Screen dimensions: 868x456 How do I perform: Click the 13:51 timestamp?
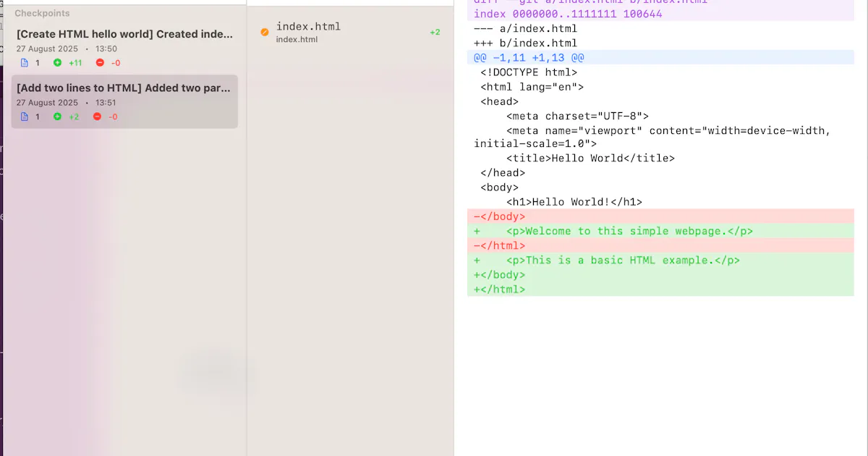pyautogui.click(x=106, y=103)
